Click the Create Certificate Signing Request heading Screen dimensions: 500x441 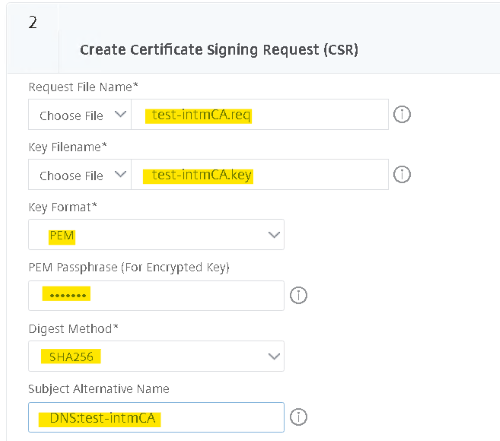point(219,50)
